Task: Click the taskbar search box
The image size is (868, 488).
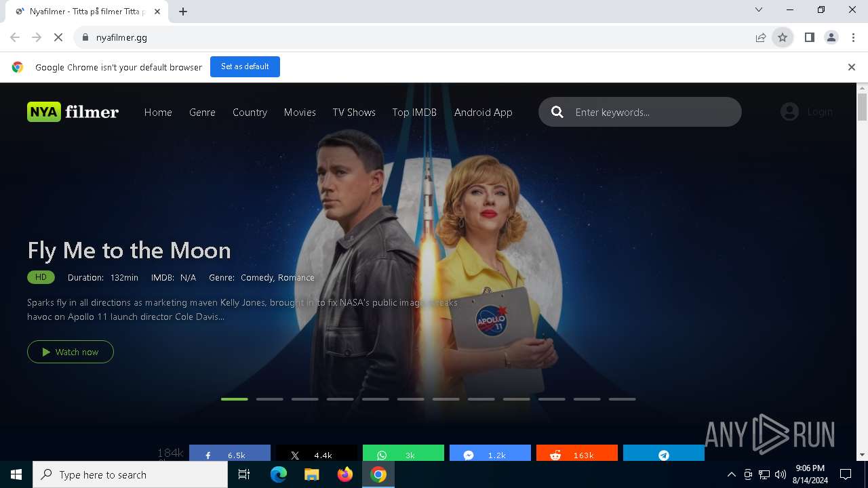Action: click(130, 474)
